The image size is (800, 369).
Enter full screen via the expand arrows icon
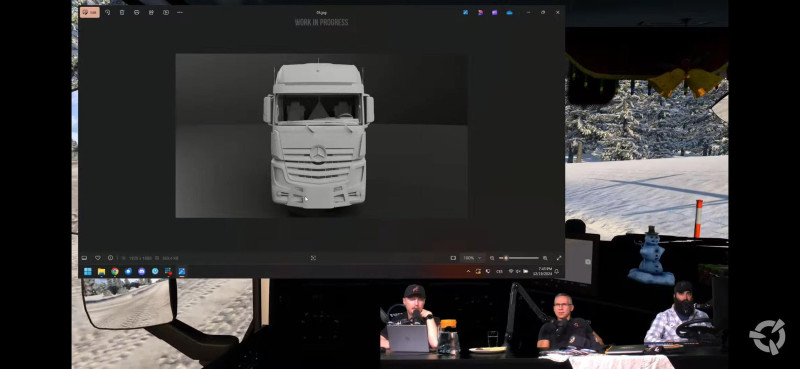pyautogui.click(x=559, y=258)
